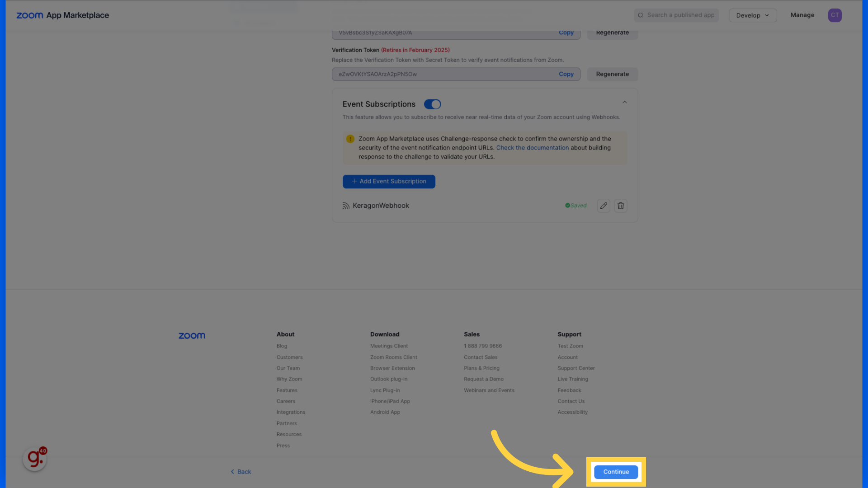Open iPhone/iPad App download link
Viewport: 868px width, 488px height.
click(x=390, y=401)
